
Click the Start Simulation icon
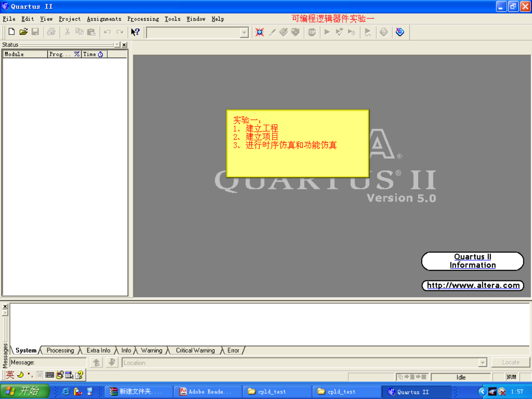pos(368,32)
